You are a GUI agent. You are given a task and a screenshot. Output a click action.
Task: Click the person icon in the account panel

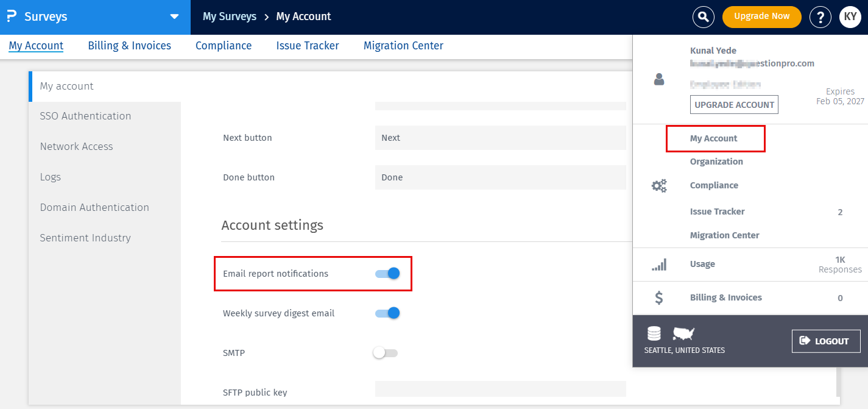click(658, 78)
